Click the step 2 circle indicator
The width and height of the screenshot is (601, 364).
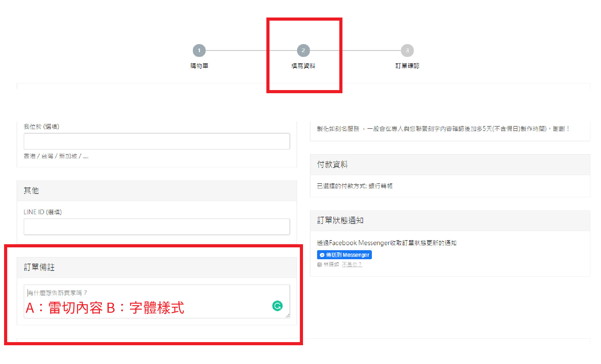[x=303, y=50]
